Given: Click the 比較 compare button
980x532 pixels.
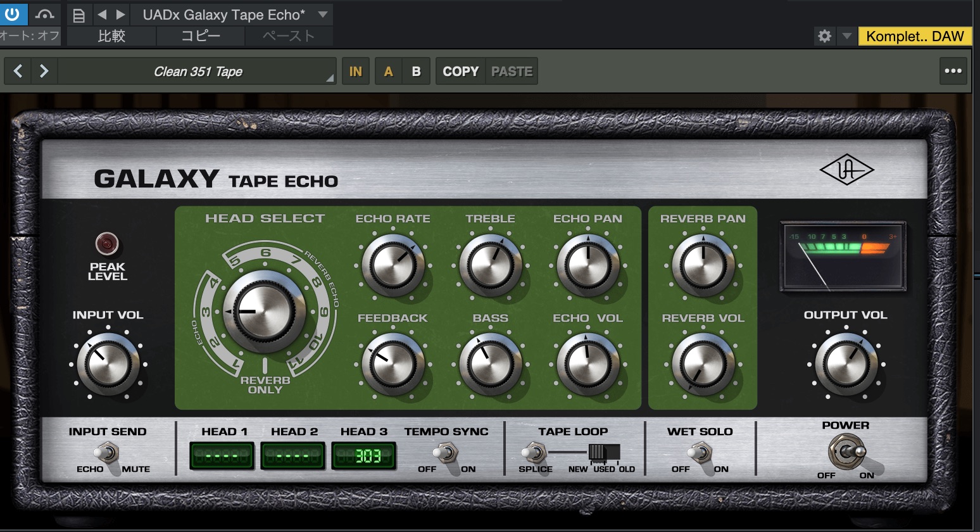Looking at the screenshot, I should 111,36.
